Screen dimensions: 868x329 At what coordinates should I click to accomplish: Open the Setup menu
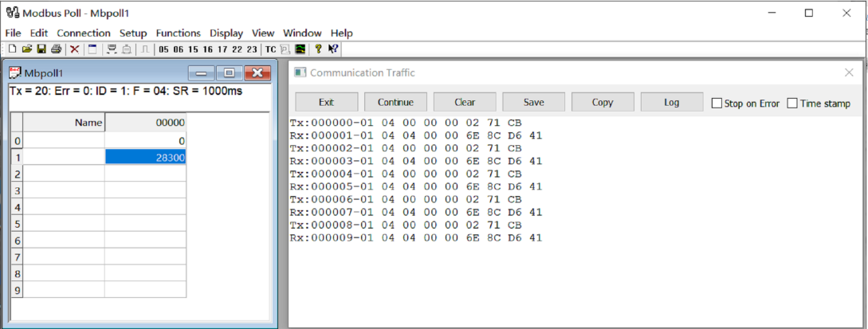click(x=133, y=33)
